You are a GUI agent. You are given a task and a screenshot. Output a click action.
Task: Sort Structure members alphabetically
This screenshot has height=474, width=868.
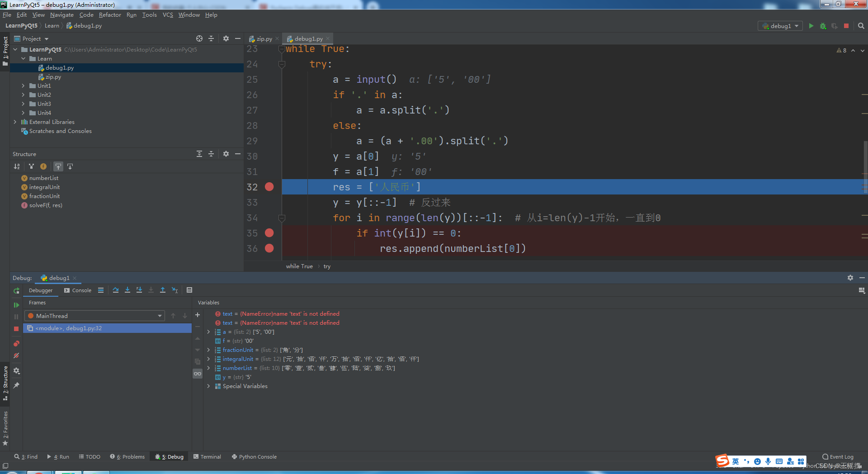click(x=17, y=166)
